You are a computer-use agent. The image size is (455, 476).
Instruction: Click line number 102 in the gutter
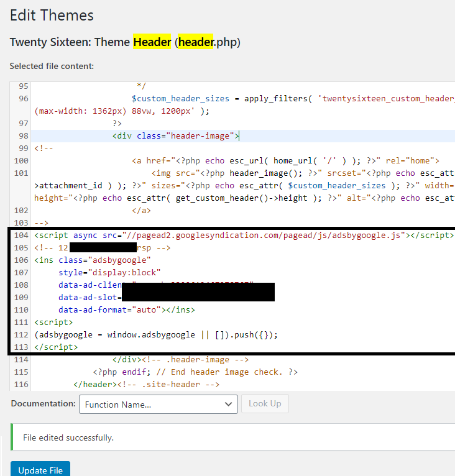click(x=21, y=211)
